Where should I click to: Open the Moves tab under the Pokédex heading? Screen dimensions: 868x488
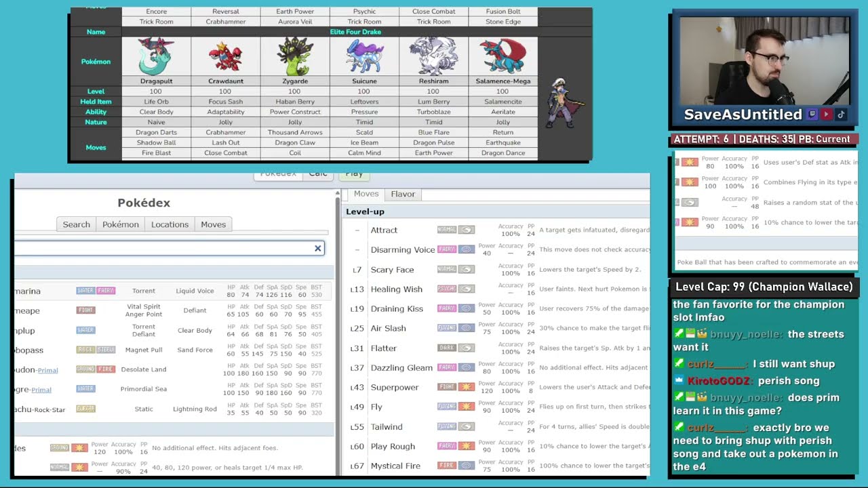[213, 224]
